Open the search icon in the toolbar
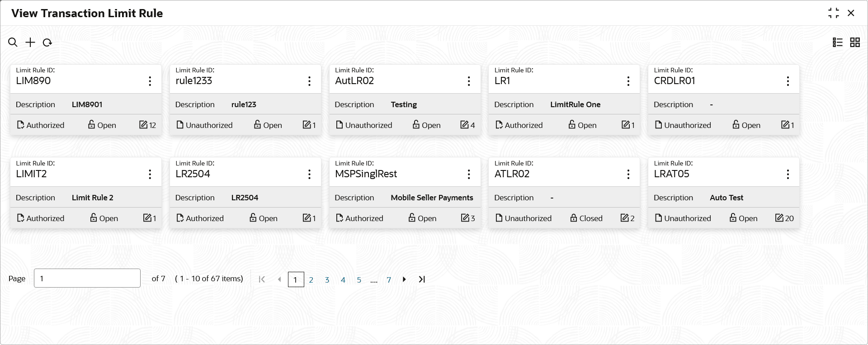 (13, 43)
